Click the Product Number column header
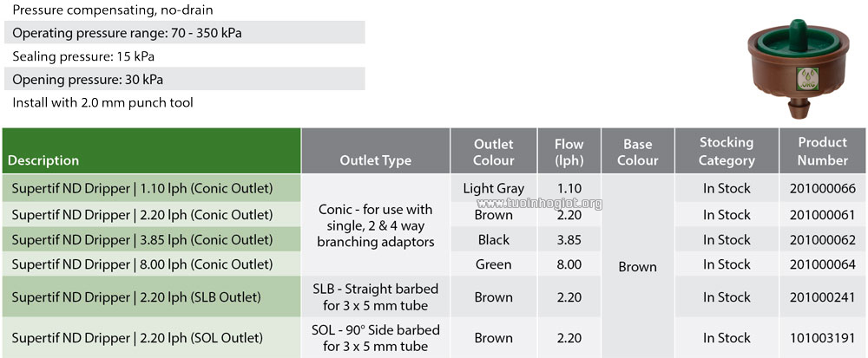This screenshot has height=358, width=868. [x=823, y=151]
